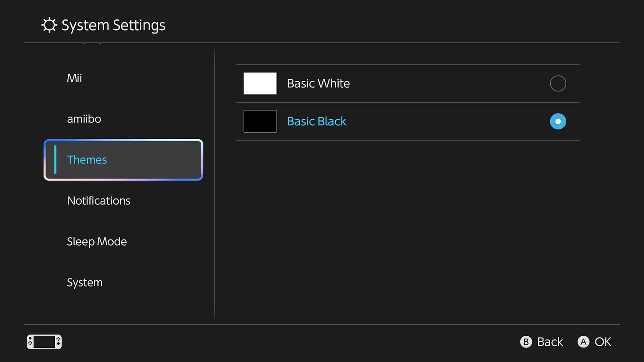This screenshot has width=644, height=362.
Task: Choose the Basic Black theme label
Action: click(317, 121)
